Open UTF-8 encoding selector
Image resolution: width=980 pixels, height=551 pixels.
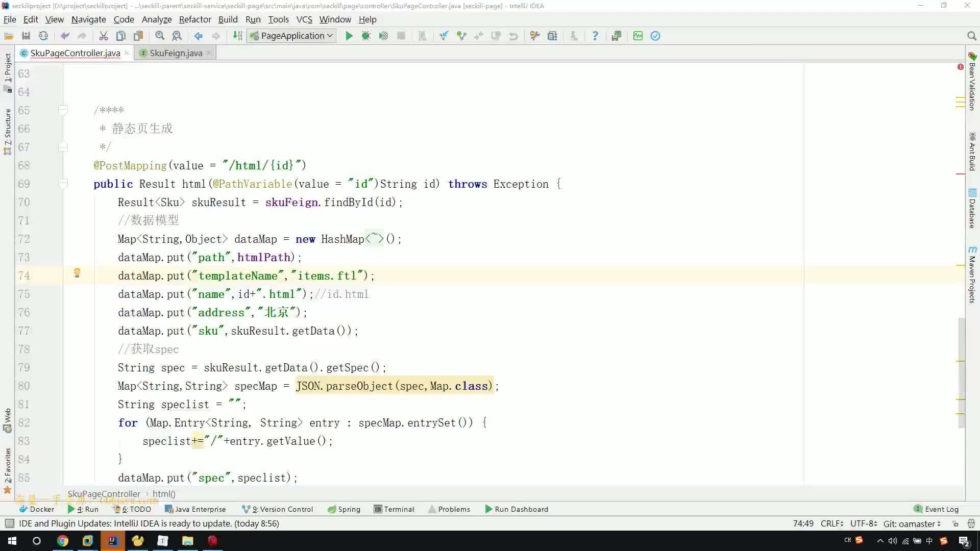click(x=864, y=523)
